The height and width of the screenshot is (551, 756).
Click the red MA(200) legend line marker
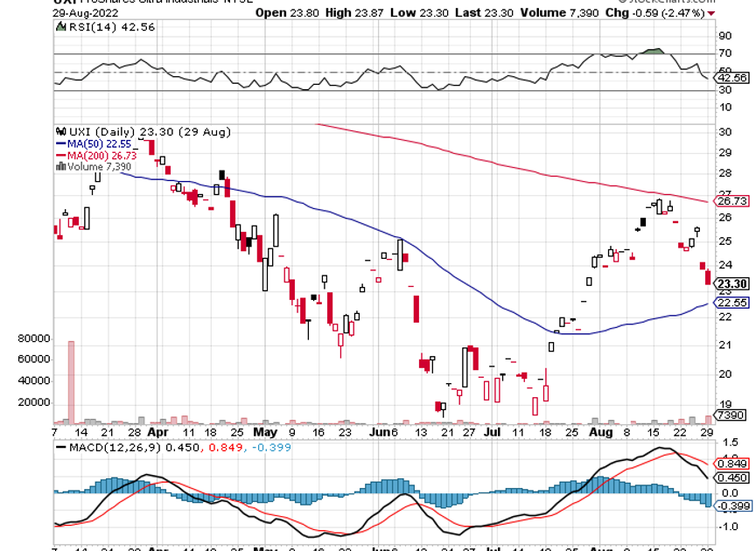click(x=60, y=155)
